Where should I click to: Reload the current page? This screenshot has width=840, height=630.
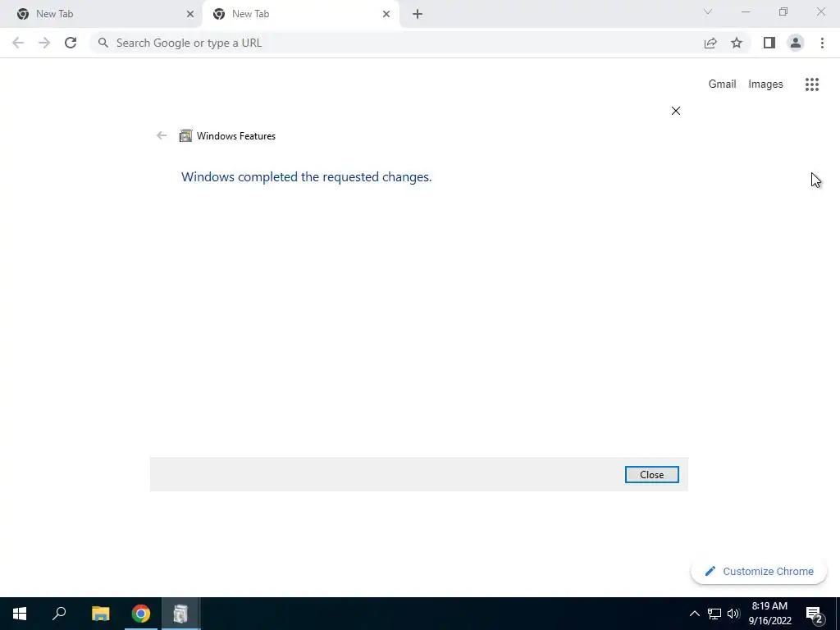(x=71, y=43)
